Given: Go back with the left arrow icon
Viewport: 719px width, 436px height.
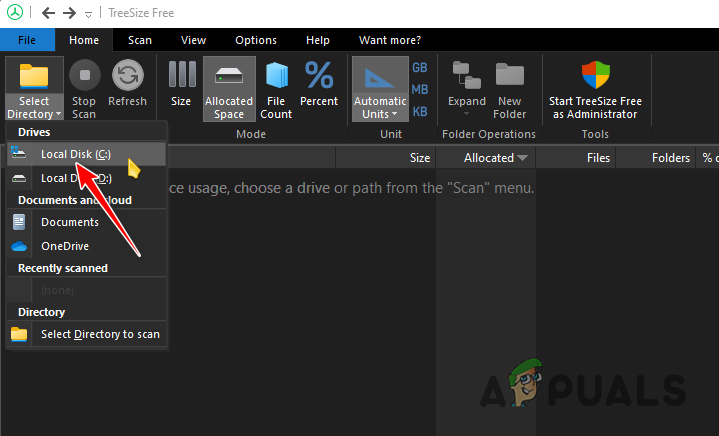Looking at the screenshot, I should [x=48, y=13].
